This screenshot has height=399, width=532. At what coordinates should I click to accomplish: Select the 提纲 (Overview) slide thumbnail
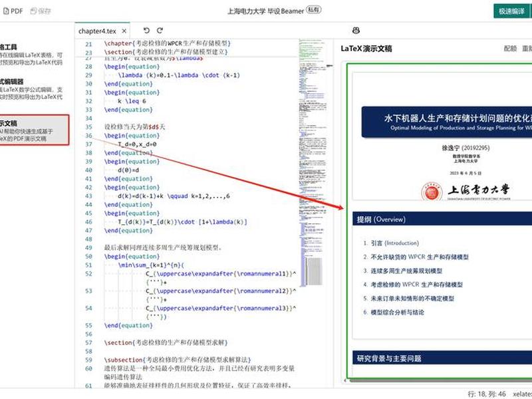coord(442,275)
